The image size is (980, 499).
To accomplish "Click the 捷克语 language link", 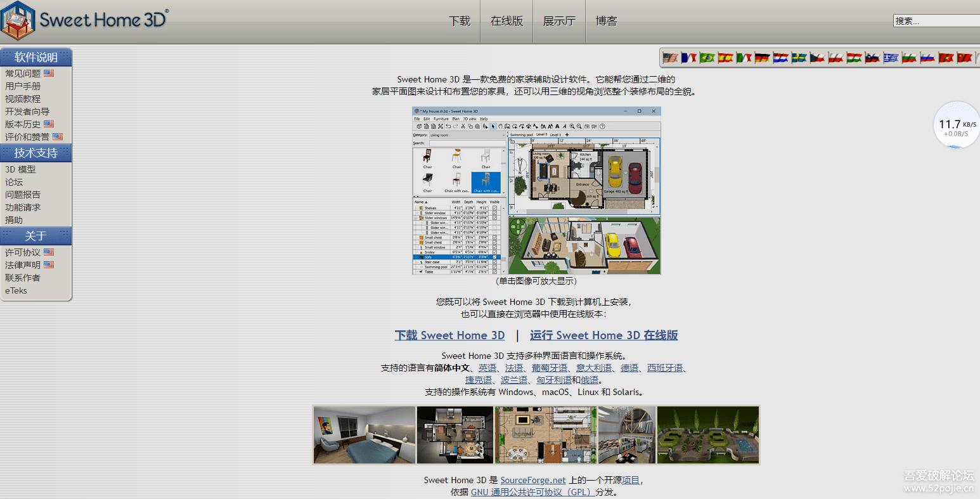I will pos(479,380).
